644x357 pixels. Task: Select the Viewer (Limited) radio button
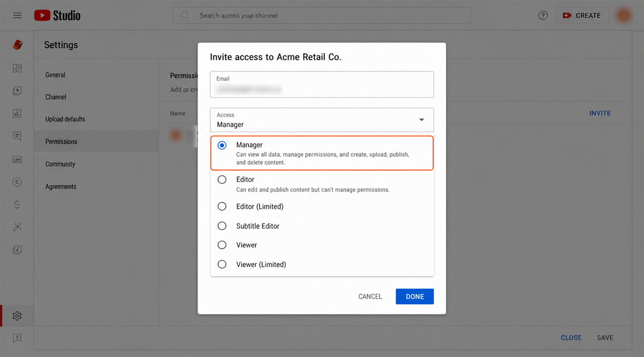(222, 264)
